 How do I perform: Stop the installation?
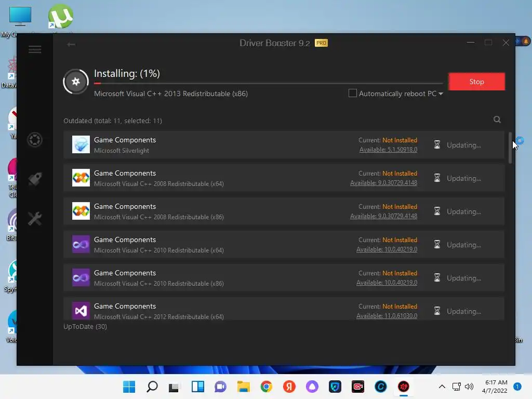pyautogui.click(x=476, y=82)
